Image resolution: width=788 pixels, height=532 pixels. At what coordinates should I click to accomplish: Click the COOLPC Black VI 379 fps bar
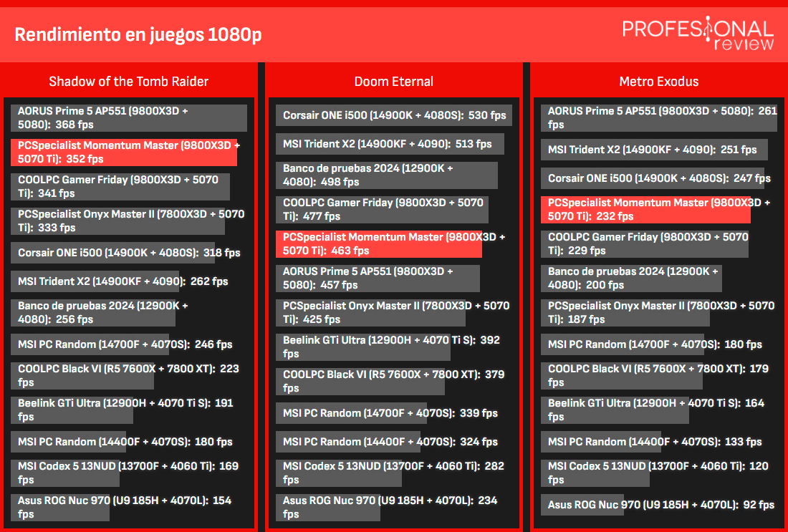pos(360,382)
